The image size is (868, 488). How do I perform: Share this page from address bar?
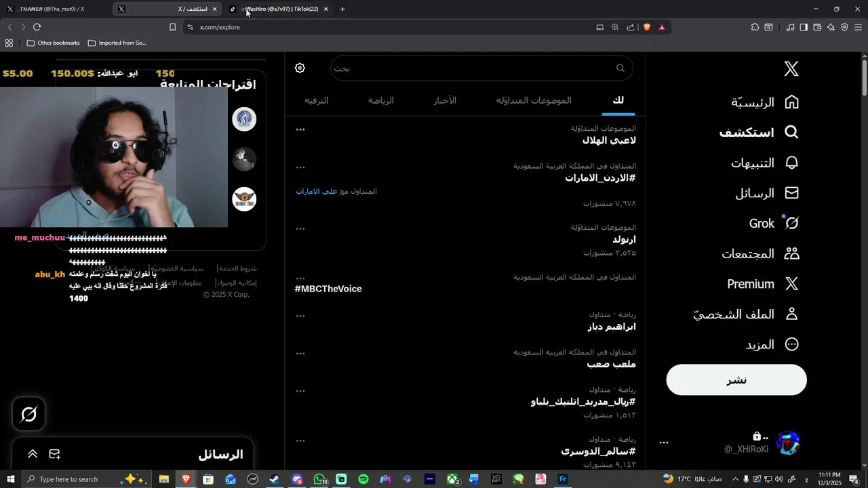631,27
